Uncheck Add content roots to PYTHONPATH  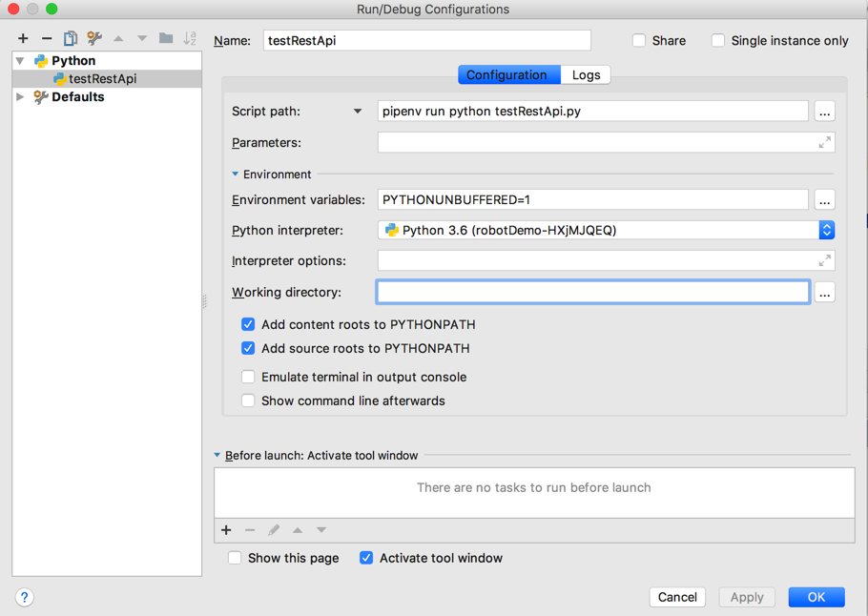(248, 324)
